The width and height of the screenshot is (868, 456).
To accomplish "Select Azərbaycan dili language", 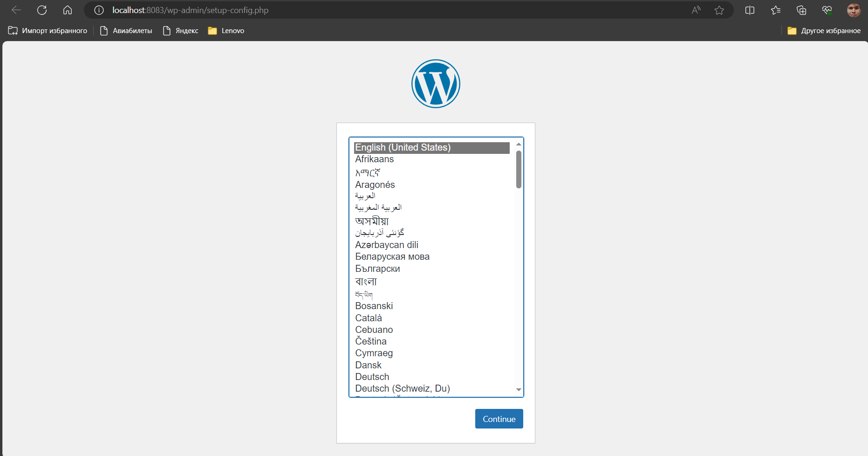I will [431, 245].
